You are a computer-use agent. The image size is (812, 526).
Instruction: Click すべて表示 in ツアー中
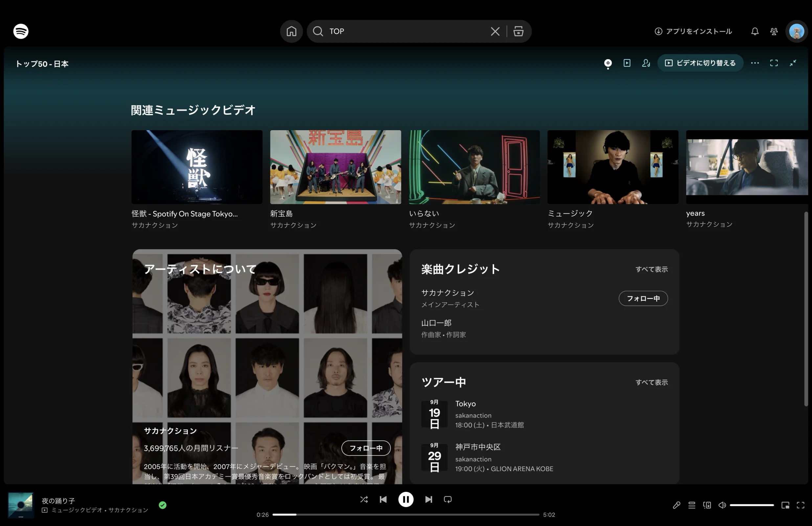click(x=651, y=382)
